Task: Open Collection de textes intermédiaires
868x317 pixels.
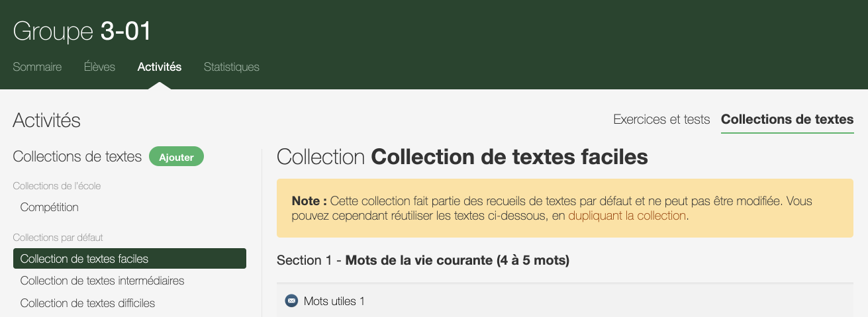Action: 102,281
